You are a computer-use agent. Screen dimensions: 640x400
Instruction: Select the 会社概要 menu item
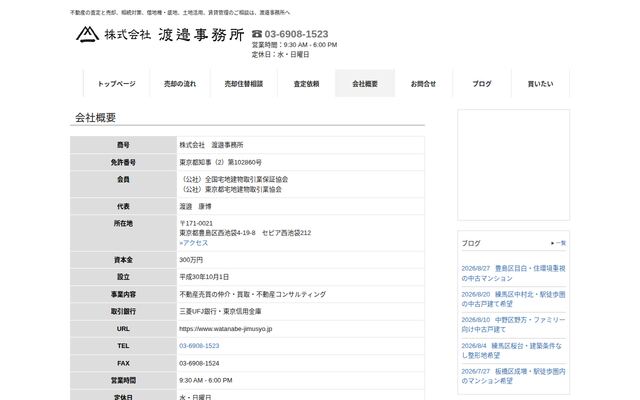point(365,84)
